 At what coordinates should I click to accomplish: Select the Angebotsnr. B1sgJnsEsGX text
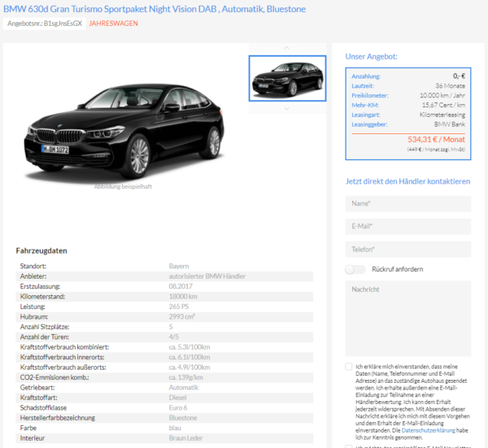tap(45, 24)
